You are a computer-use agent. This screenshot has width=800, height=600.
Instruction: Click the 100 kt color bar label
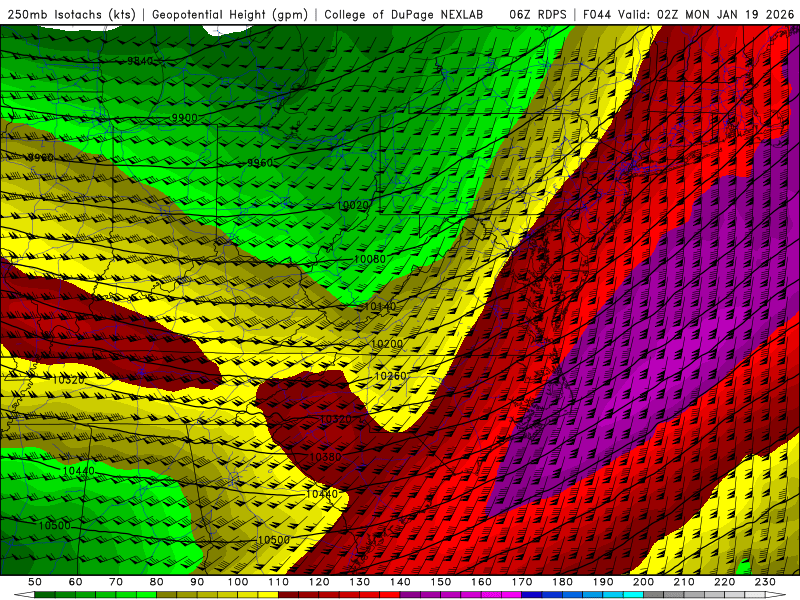pyautogui.click(x=238, y=582)
